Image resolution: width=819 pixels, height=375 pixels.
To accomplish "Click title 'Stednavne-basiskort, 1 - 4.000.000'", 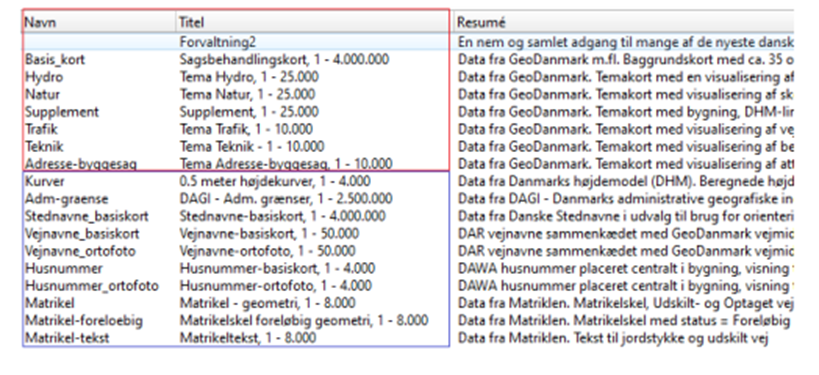I will pos(283,216).
